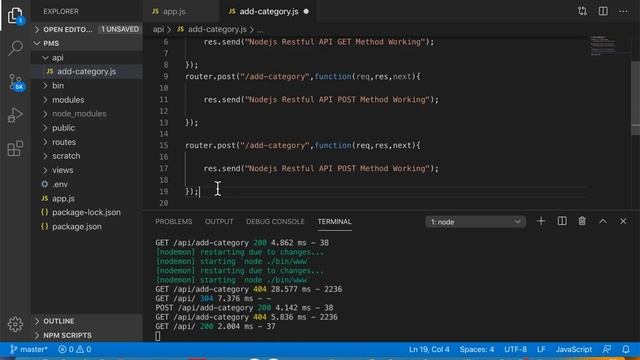The width and height of the screenshot is (640, 360).
Task: Open the Run and Debug view
Action: (x=15, y=115)
